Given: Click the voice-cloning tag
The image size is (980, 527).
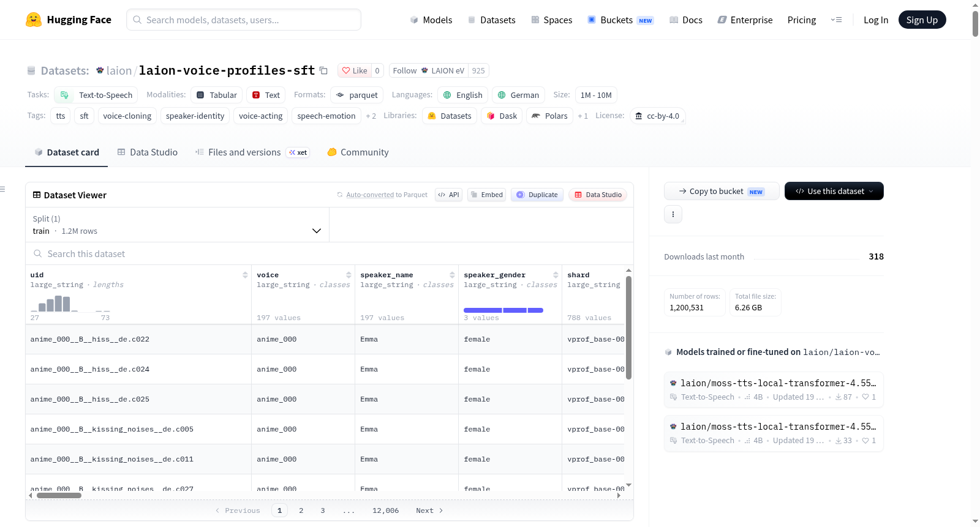Looking at the screenshot, I should coord(127,116).
